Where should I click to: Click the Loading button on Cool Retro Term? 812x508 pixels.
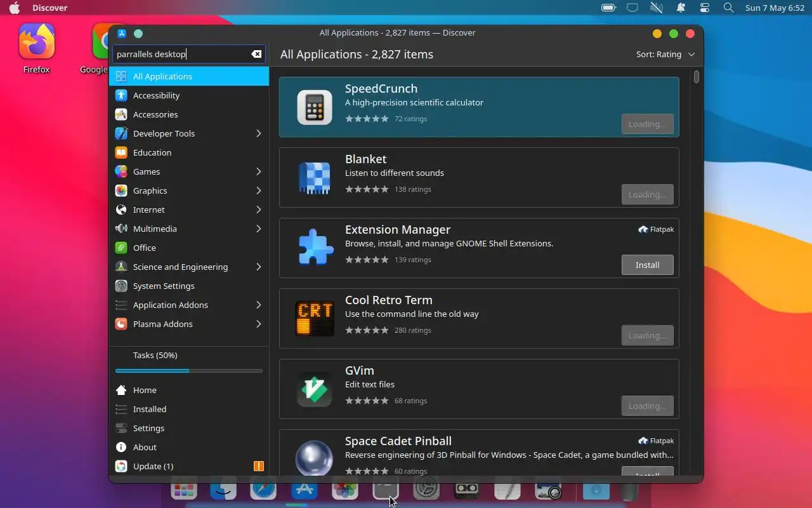(647, 335)
